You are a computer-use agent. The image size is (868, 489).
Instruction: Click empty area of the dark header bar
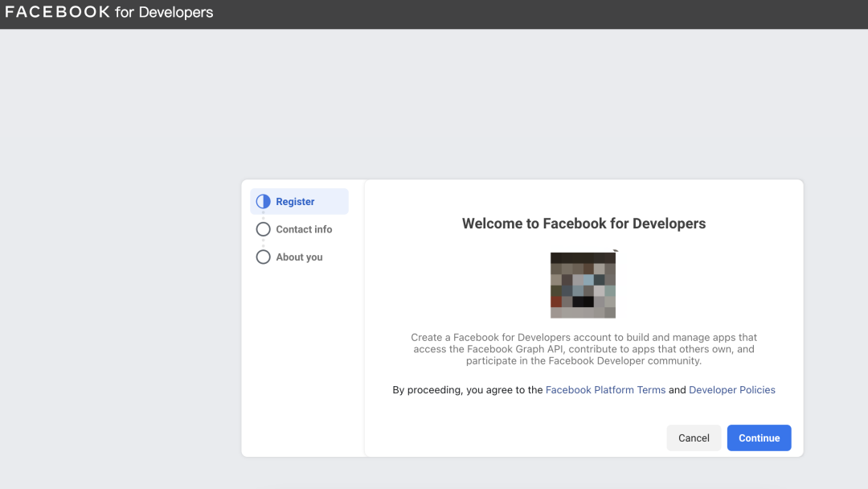522,14
